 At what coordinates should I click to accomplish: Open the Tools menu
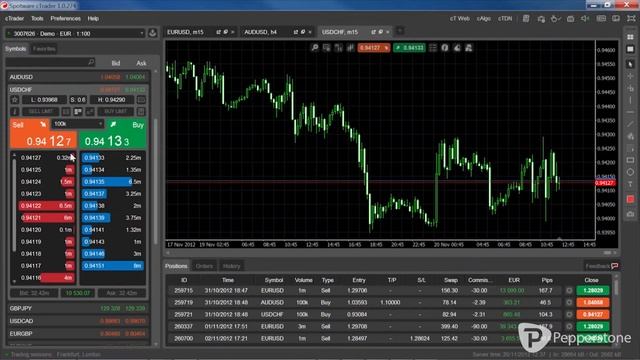(x=37, y=18)
